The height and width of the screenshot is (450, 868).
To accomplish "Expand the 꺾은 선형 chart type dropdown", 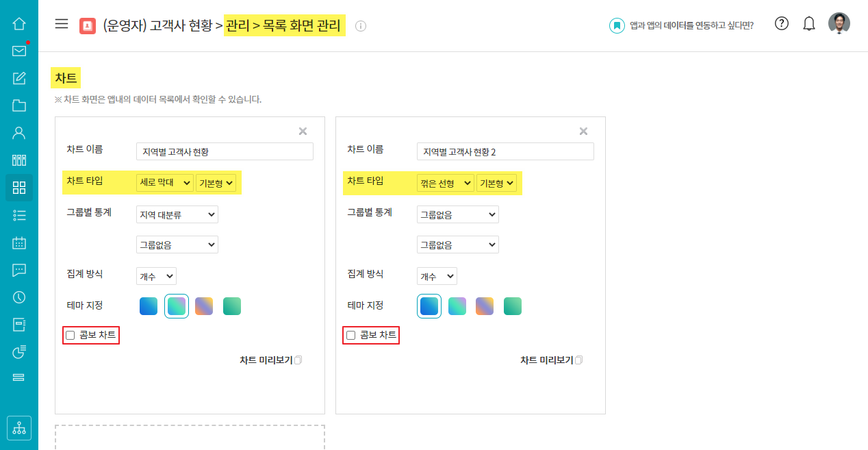I will [x=446, y=183].
